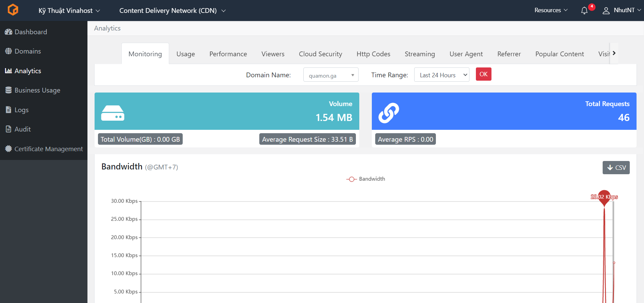644x303 pixels.
Task: Click the orange hexagon logo
Action: (x=13, y=10)
